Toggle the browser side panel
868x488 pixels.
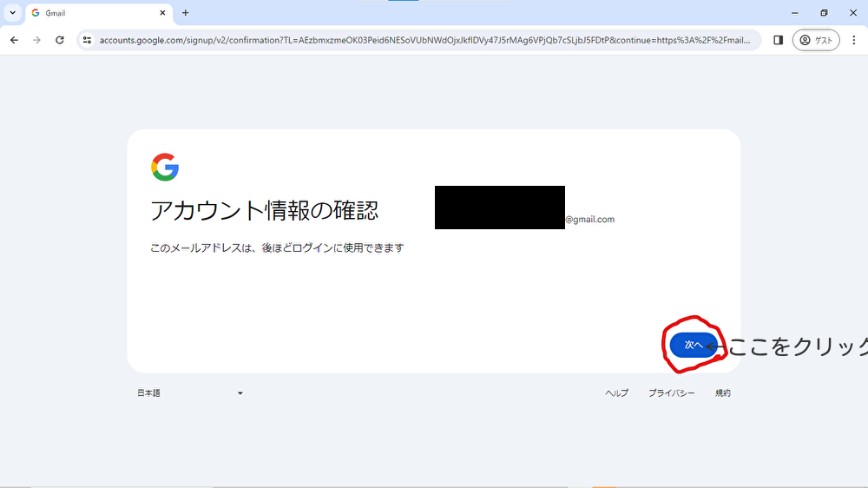(x=778, y=40)
